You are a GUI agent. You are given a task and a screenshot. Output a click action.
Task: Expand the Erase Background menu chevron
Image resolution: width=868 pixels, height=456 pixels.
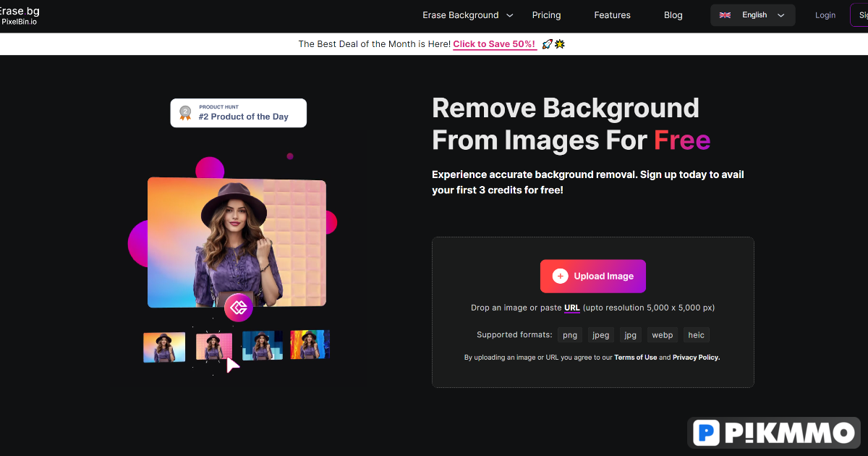pyautogui.click(x=510, y=15)
